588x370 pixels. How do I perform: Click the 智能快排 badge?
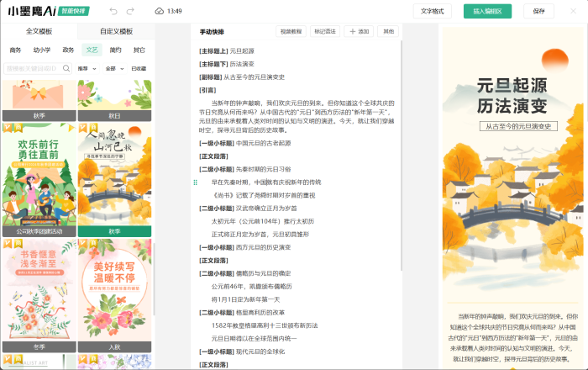(74, 11)
